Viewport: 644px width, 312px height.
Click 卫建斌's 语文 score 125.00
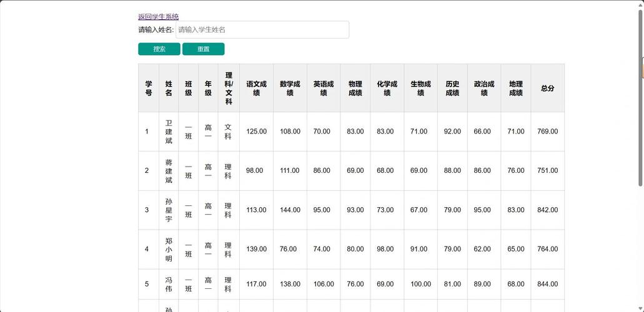point(256,132)
